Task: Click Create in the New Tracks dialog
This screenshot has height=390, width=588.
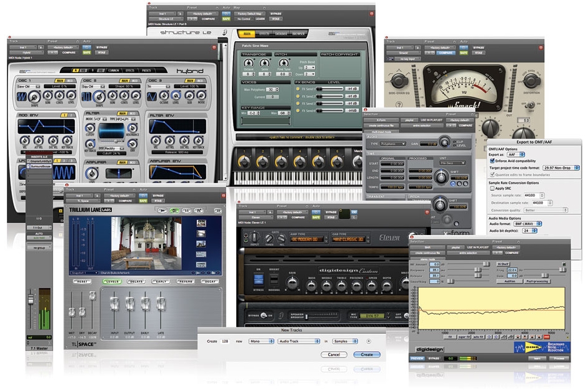Action: pos(367,354)
